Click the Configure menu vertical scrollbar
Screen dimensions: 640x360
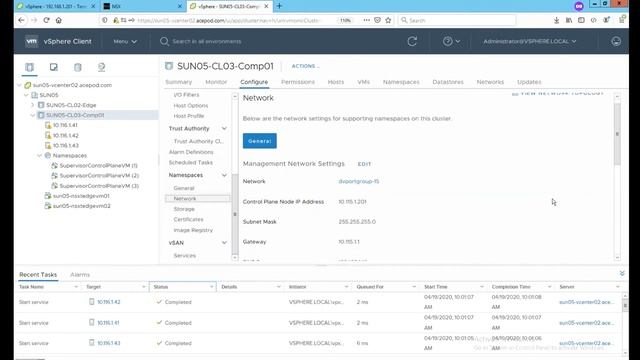[235, 214]
